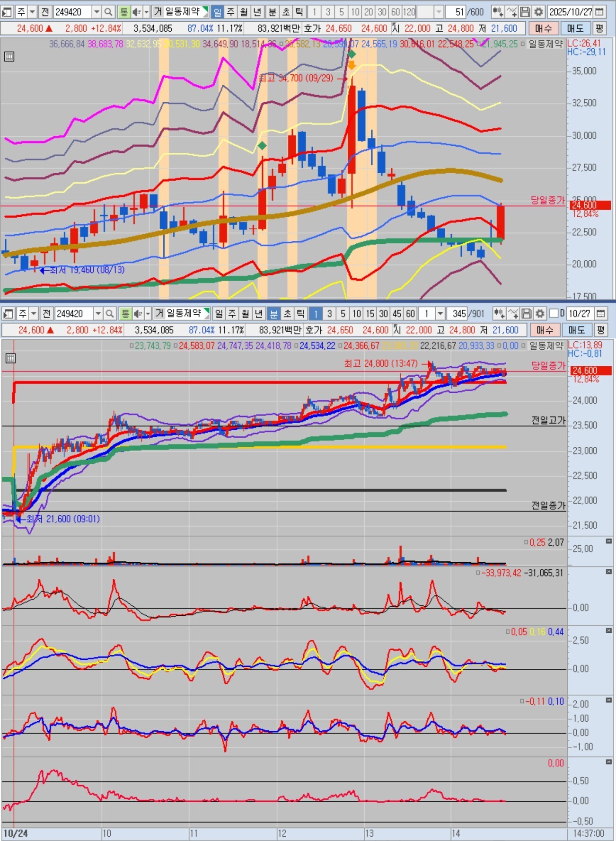
Task: Click the candle count field showing 51 in the top toolbar
Action: [456, 12]
